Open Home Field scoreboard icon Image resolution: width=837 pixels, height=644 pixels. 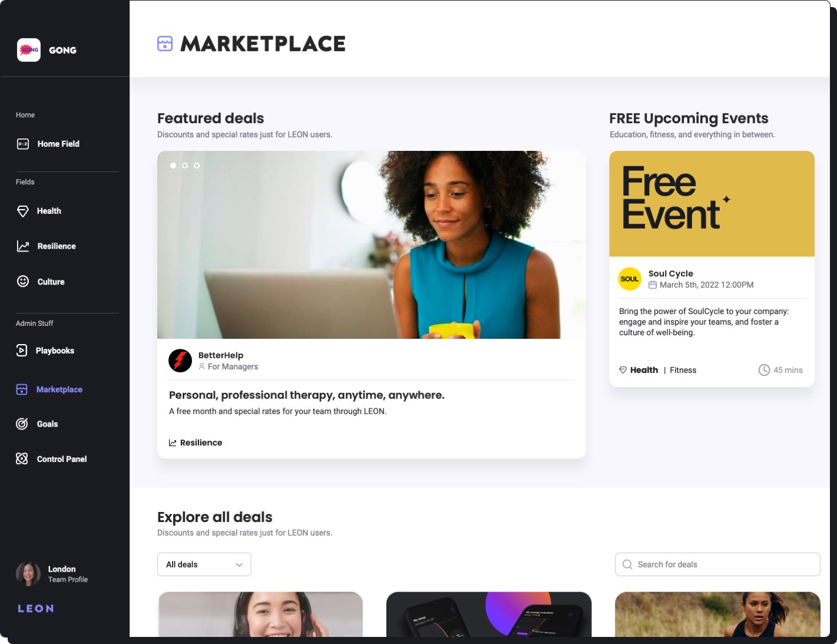pos(23,144)
